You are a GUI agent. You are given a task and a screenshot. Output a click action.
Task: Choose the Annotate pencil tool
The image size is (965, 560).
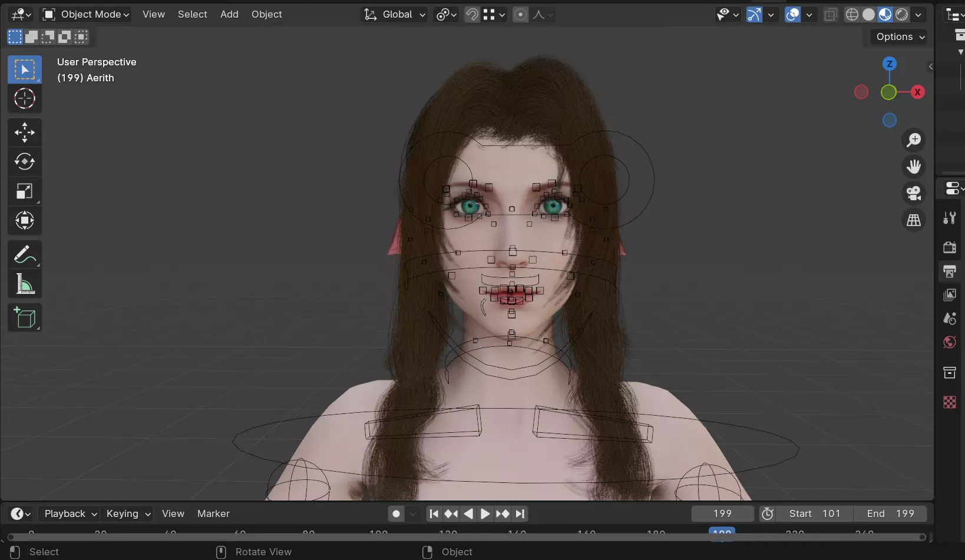coord(25,254)
